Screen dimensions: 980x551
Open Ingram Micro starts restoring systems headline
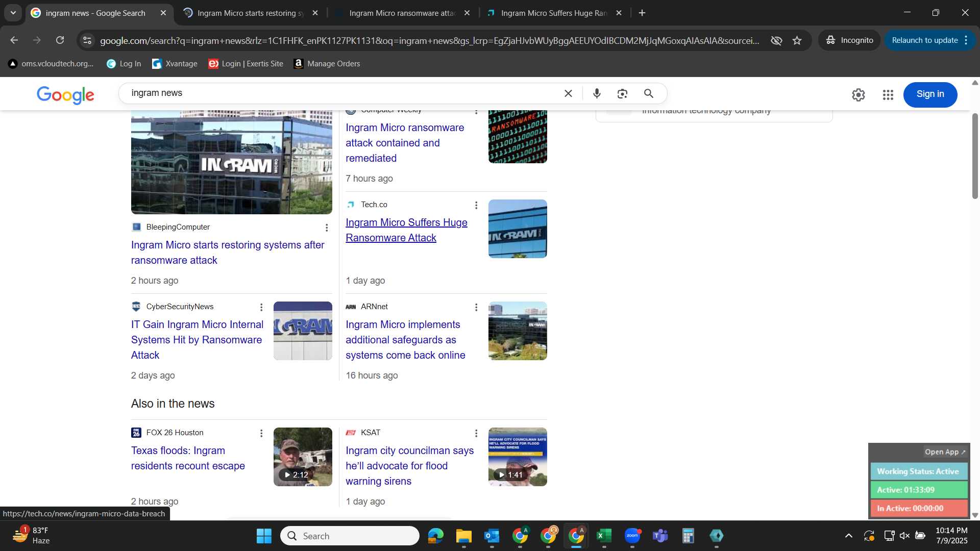pos(228,253)
